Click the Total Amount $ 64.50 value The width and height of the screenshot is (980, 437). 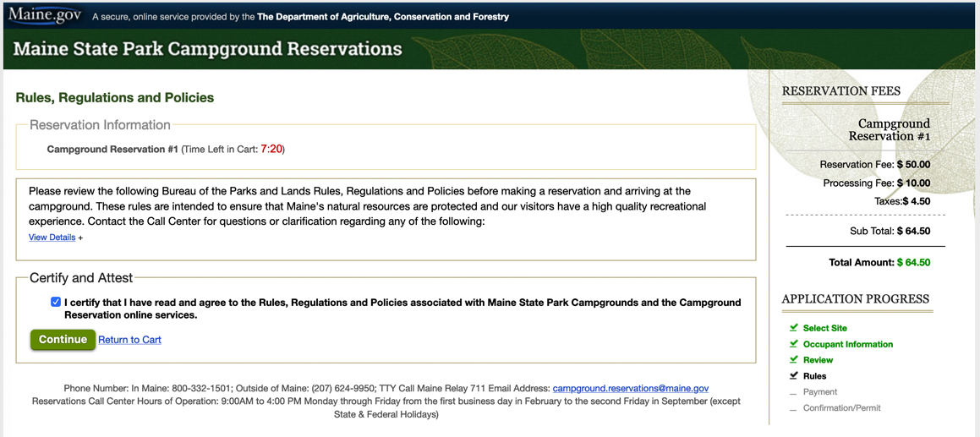913,263
